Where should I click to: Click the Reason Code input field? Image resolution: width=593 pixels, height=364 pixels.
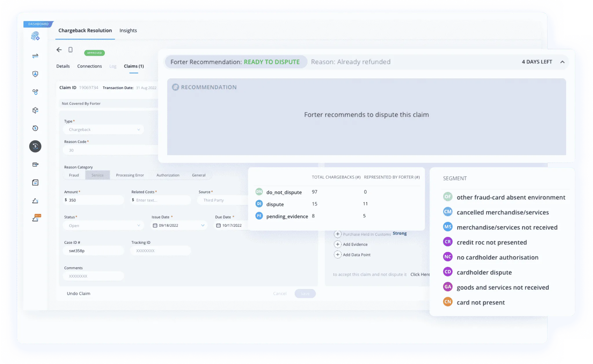coord(111,150)
